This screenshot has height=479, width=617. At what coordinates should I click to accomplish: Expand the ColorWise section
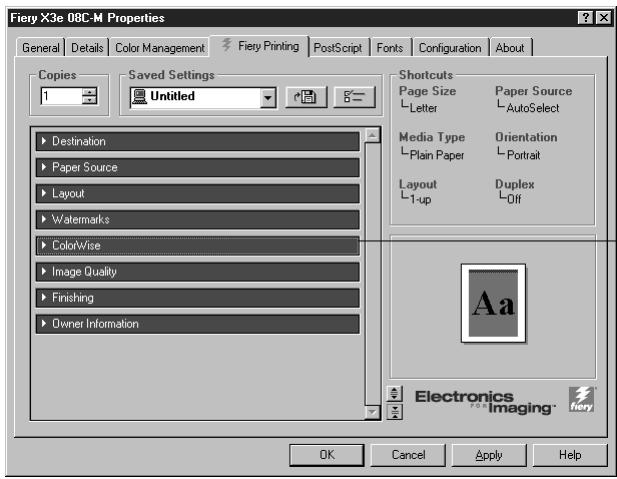198,246
